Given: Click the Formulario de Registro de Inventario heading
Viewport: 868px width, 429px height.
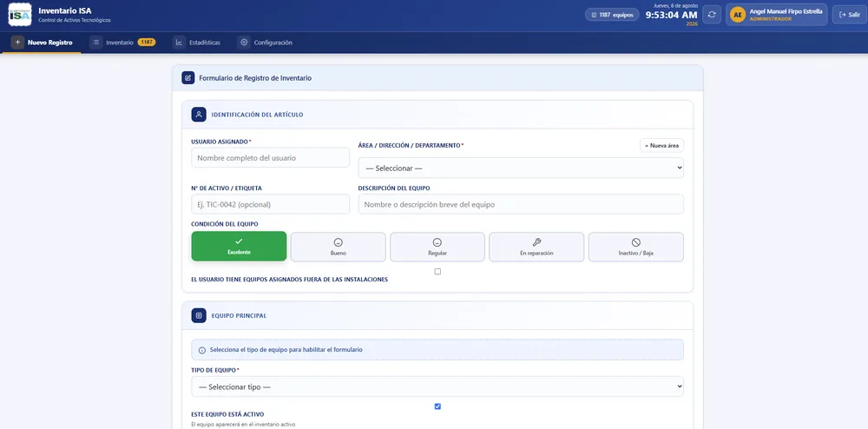Looking at the screenshot, I should tap(255, 78).
